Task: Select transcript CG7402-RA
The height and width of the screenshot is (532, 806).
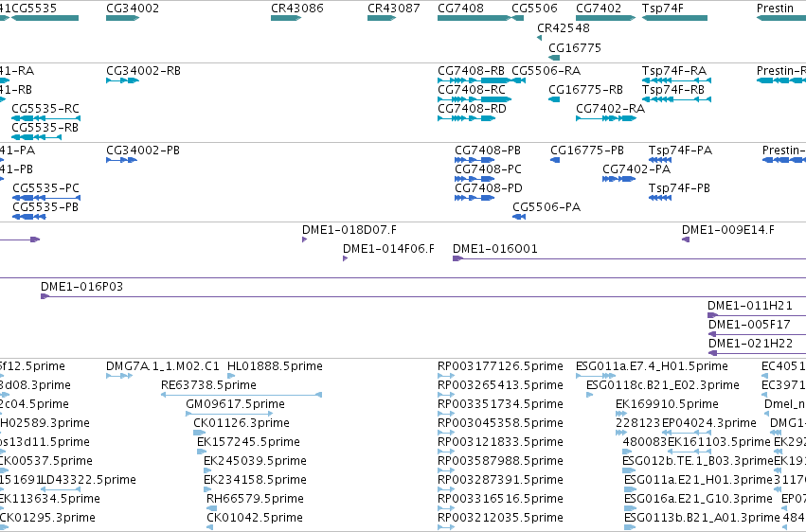Action: pos(606,118)
